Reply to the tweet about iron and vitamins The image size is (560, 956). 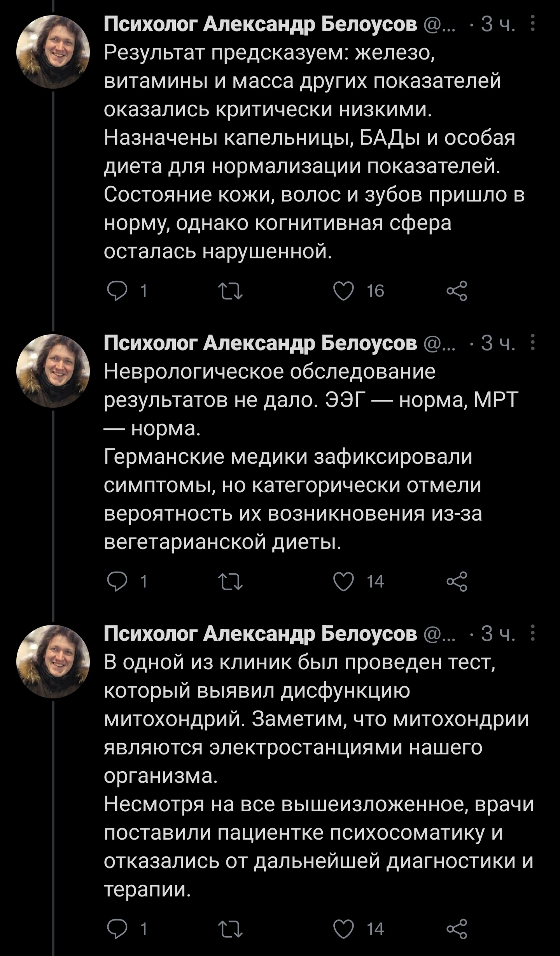117,291
